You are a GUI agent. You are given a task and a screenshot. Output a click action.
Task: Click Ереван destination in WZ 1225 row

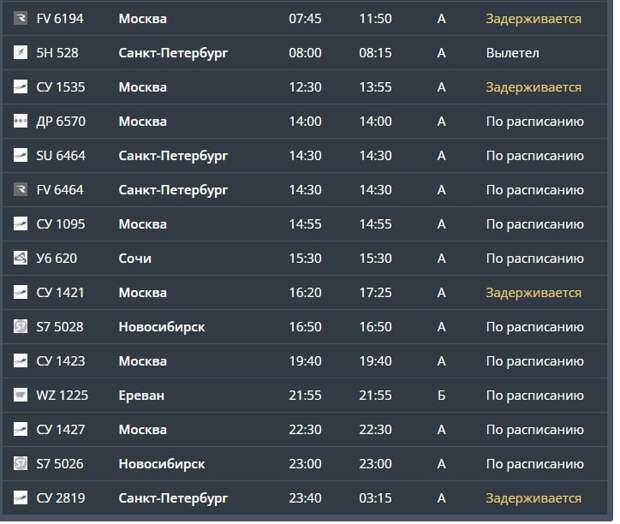tap(142, 395)
